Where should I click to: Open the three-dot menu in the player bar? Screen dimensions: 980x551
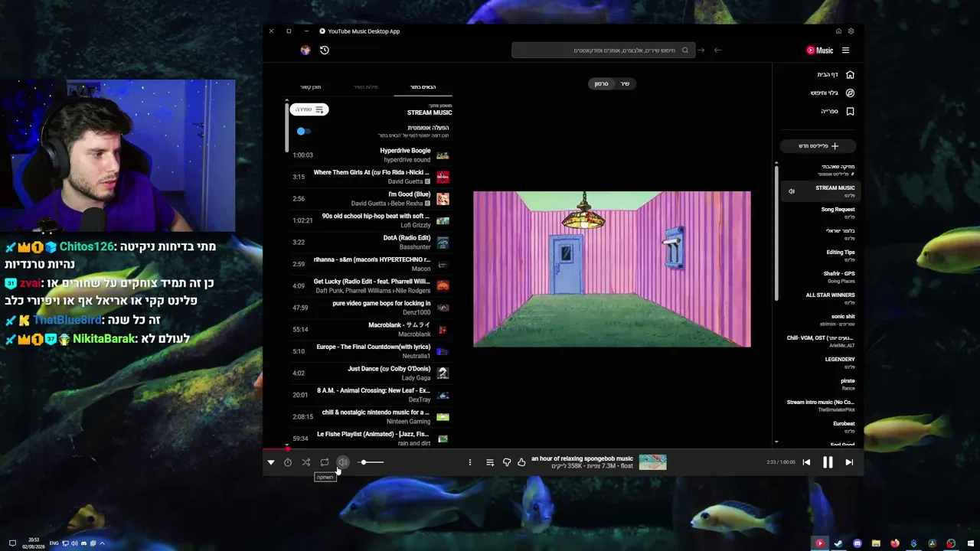click(470, 462)
